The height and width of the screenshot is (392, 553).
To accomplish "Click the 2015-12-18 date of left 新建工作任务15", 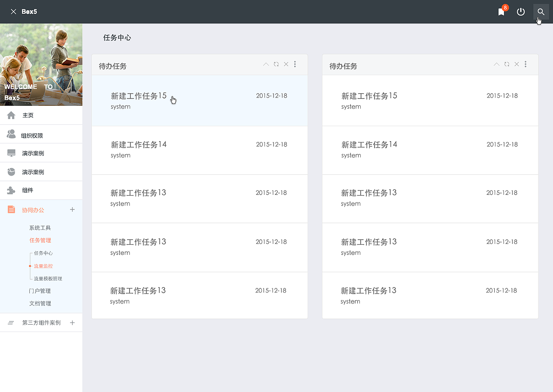I will tap(272, 95).
